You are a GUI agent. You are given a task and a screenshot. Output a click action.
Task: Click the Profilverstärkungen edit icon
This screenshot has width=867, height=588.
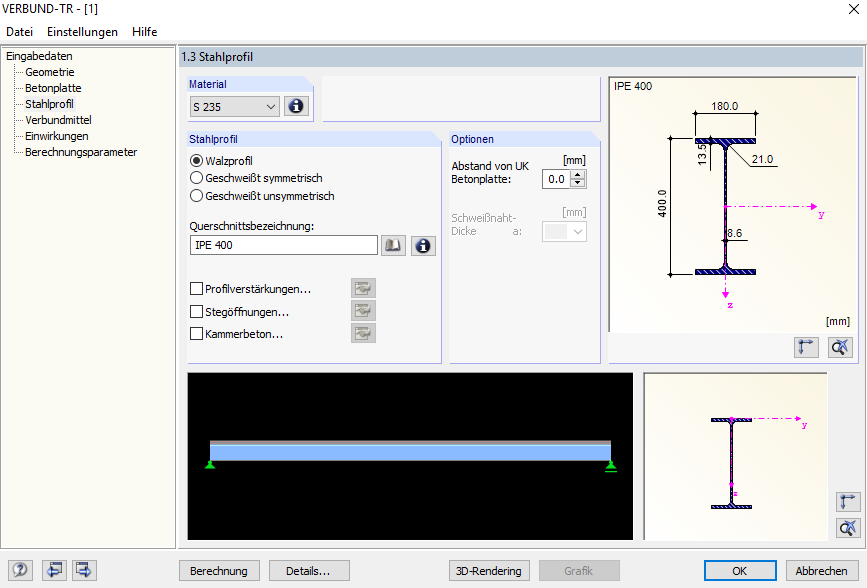click(363, 288)
